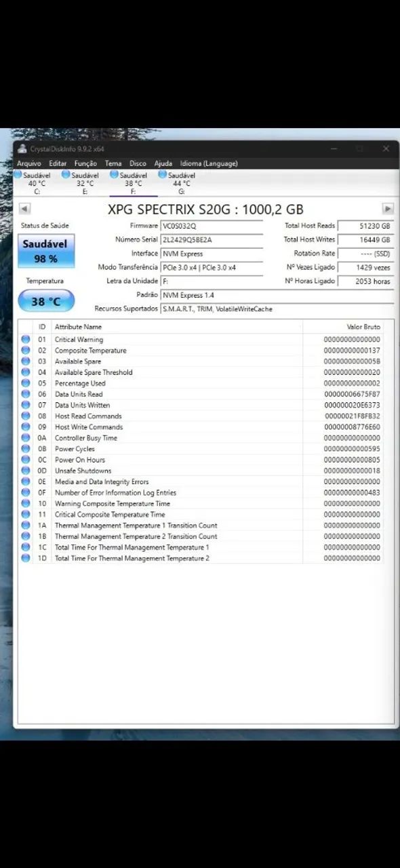400x868 pixels.
Task: Click the Saudável 98 % health status button
Action: point(46,252)
